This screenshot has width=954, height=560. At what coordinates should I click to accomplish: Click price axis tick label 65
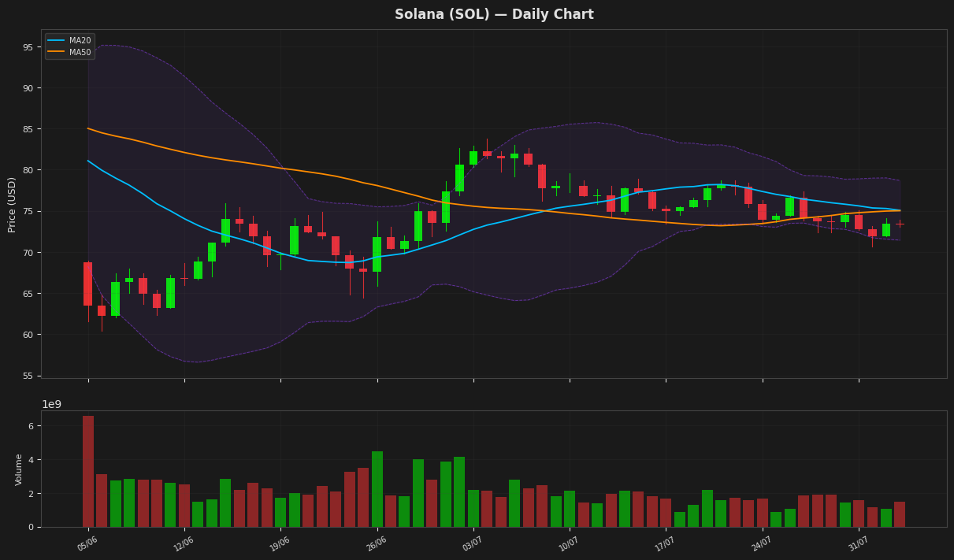(28, 294)
